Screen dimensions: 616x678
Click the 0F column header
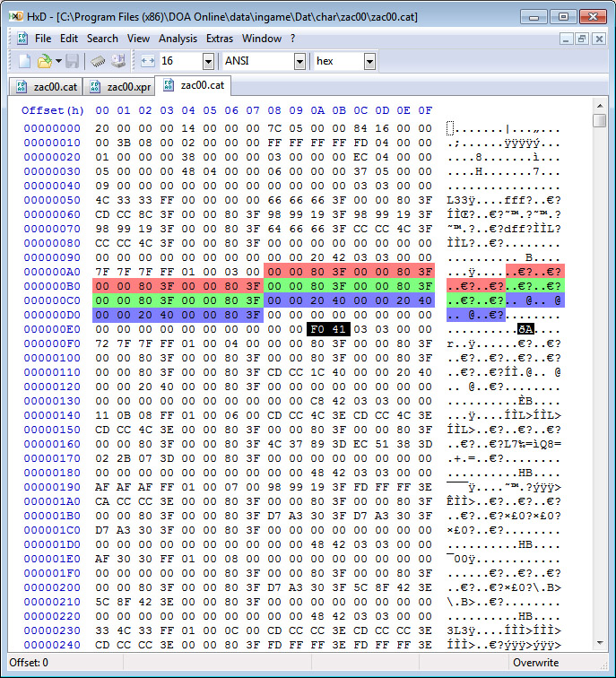point(425,110)
